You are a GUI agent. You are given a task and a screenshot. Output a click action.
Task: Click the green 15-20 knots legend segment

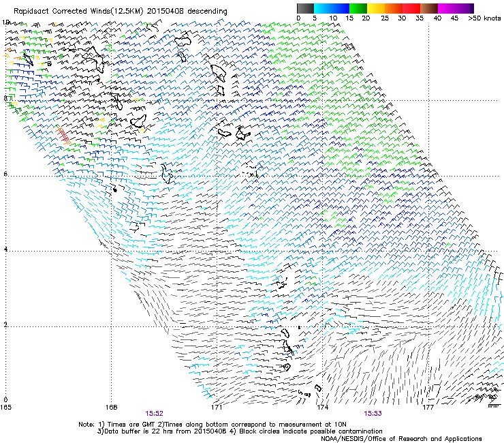click(358, 8)
